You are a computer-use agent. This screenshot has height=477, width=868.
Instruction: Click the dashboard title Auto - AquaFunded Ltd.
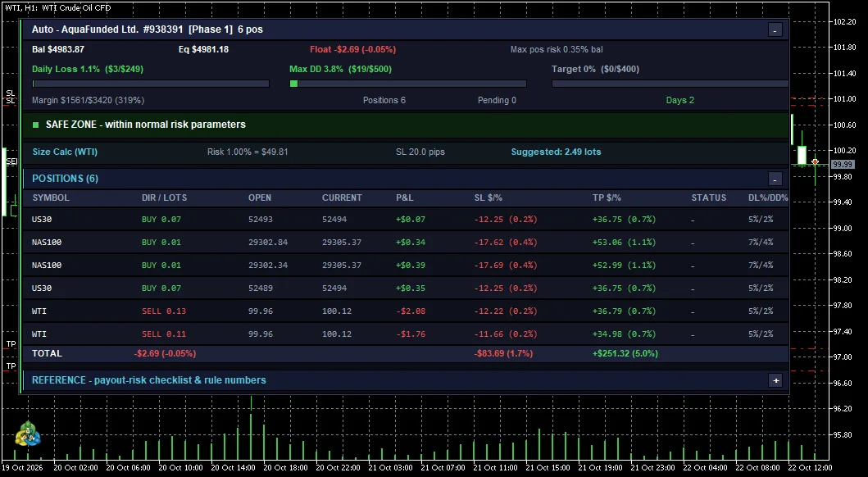click(x=85, y=30)
